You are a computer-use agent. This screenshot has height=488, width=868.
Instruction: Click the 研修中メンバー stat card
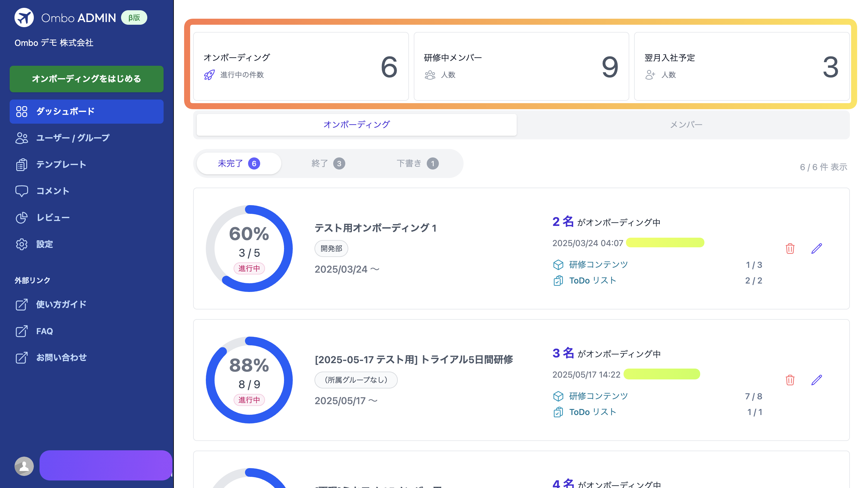click(521, 66)
